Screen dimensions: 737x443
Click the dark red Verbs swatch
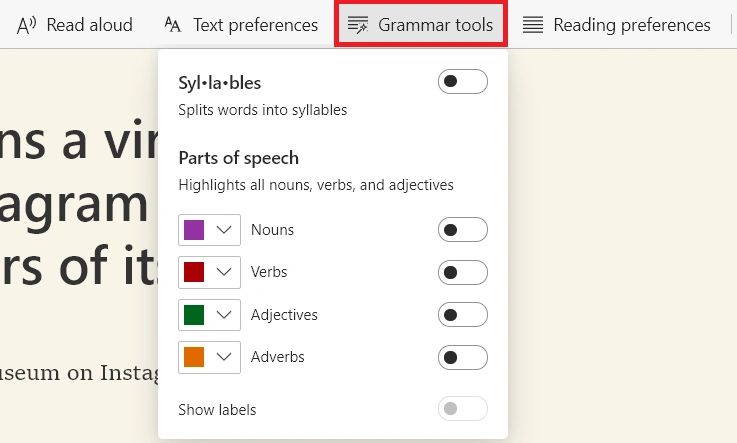point(194,272)
